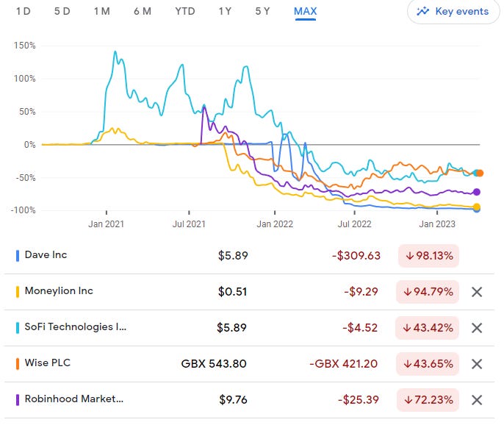The width and height of the screenshot is (504, 425).
Task: Click SoFi cyan color marker
Action: (x=18, y=328)
